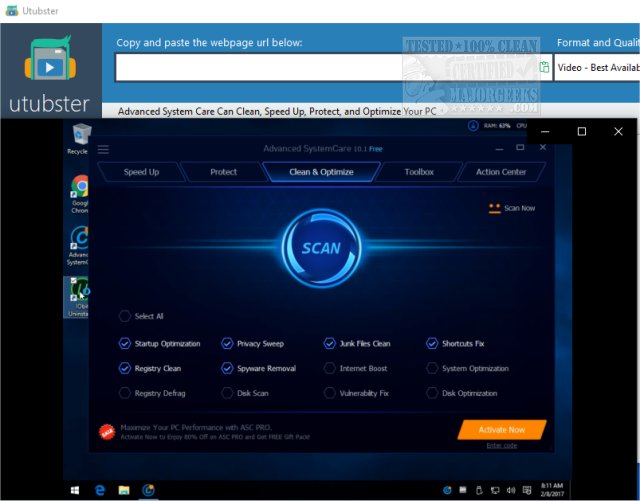Open File Explorer from taskbar

point(124,490)
